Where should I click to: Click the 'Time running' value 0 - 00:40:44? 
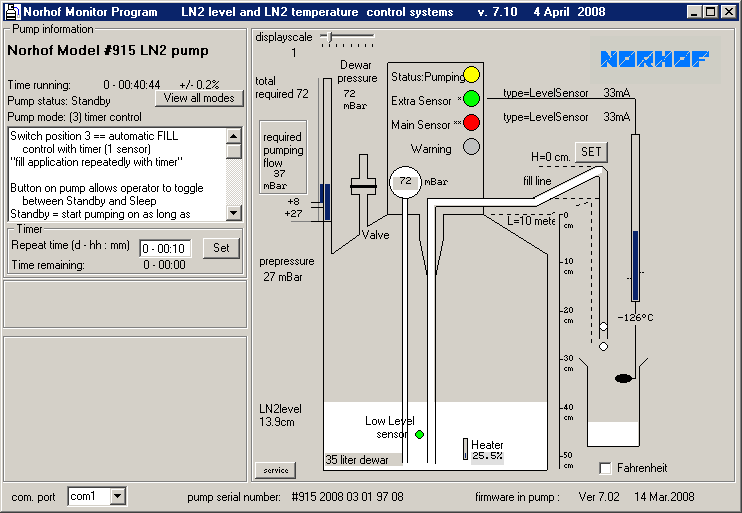[x=132, y=85]
